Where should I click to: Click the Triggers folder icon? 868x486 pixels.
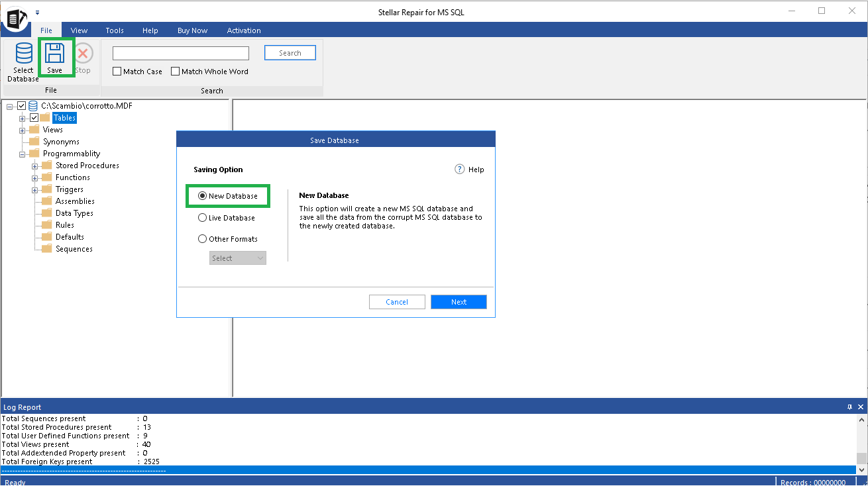point(47,189)
